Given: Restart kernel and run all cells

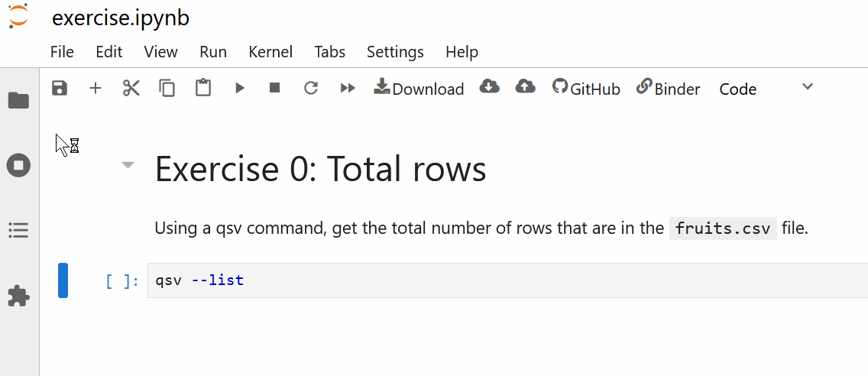Looking at the screenshot, I should tap(348, 89).
